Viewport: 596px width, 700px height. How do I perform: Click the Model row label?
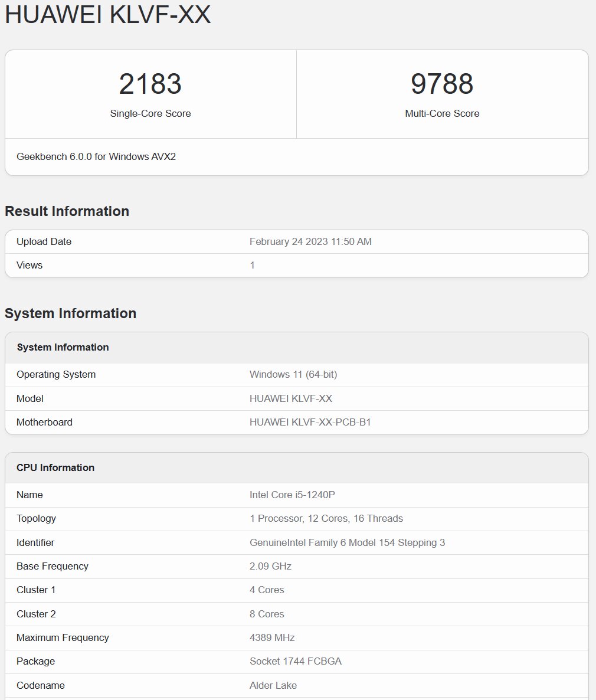[x=30, y=398]
